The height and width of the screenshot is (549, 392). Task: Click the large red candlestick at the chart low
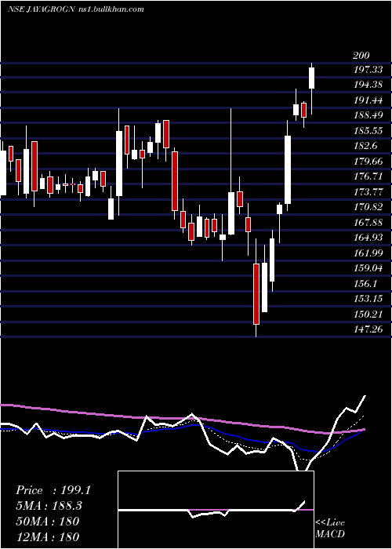pyautogui.click(x=256, y=294)
